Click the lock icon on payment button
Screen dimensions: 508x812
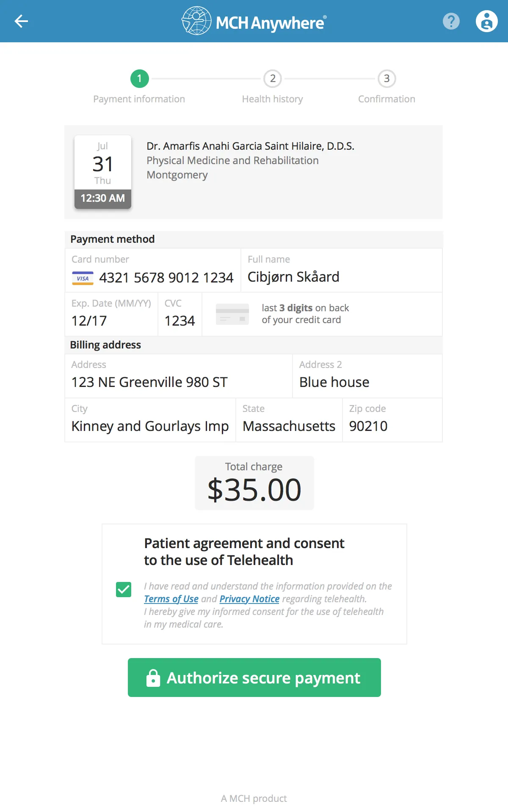pyautogui.click(x=153, y=678)
